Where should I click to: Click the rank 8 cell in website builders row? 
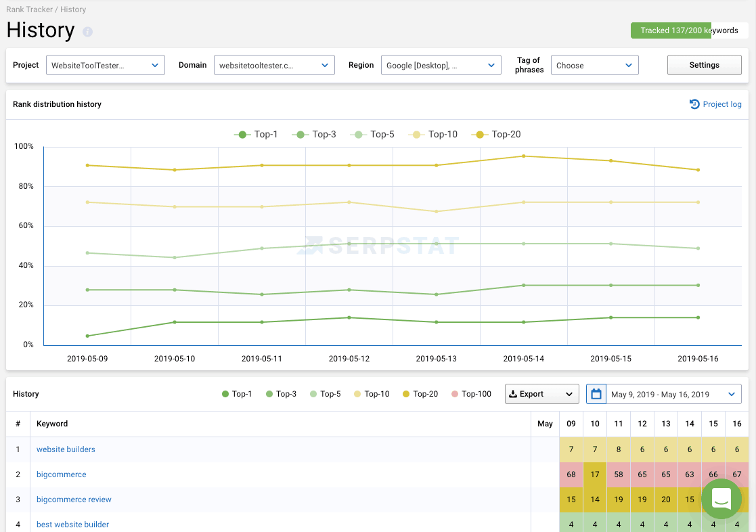click(x=619, y=449)
